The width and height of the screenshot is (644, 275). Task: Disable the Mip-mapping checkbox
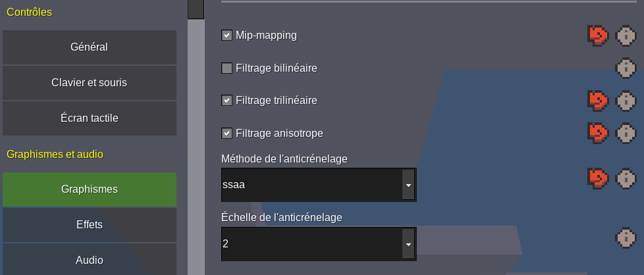click(227, 36)
